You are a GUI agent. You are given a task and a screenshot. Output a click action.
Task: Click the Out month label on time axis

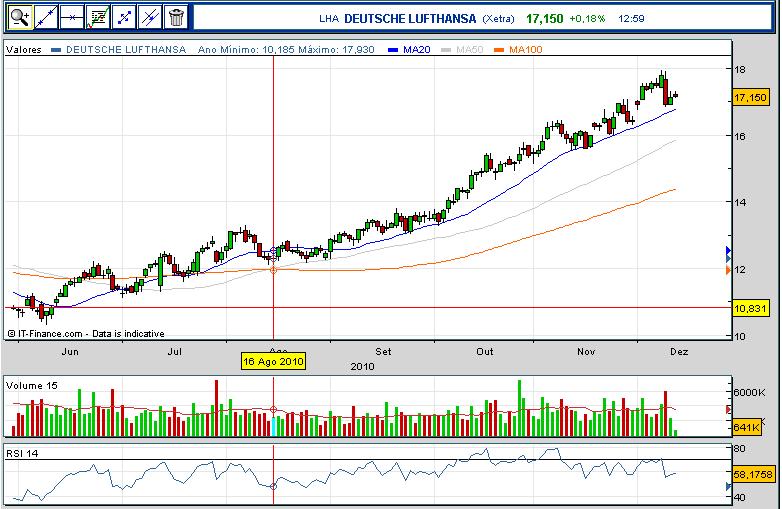coord(485,351)
